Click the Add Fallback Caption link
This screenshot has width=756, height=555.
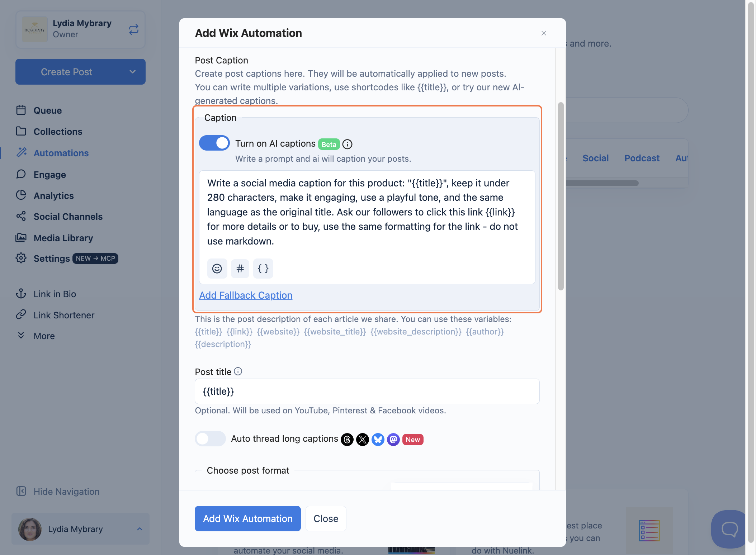[x=246, y=295]
